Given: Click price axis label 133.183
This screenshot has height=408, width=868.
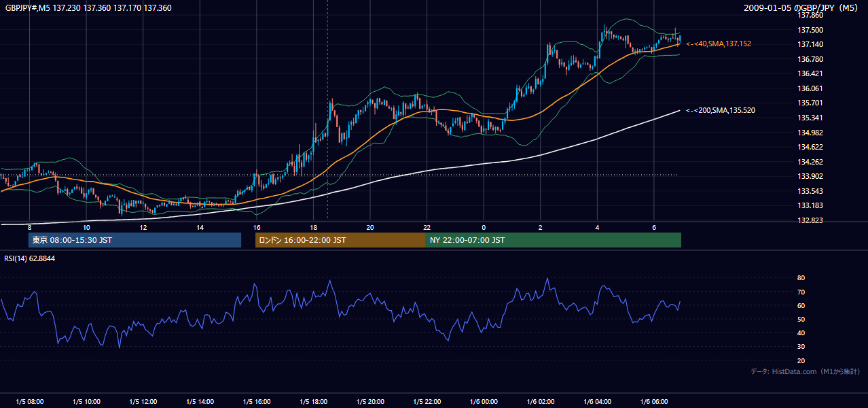Looking at the screenshot, I should tap(810, 205).
